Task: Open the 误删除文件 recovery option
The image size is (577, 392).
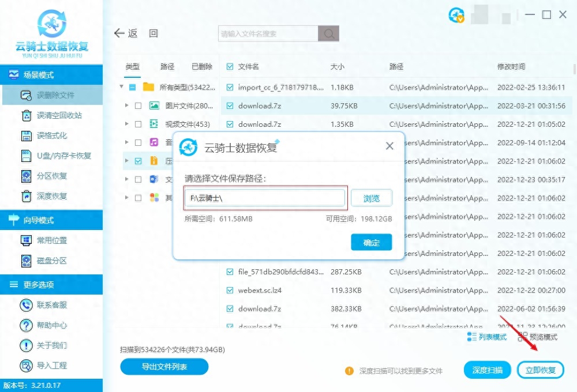Action: click(52, 95)
